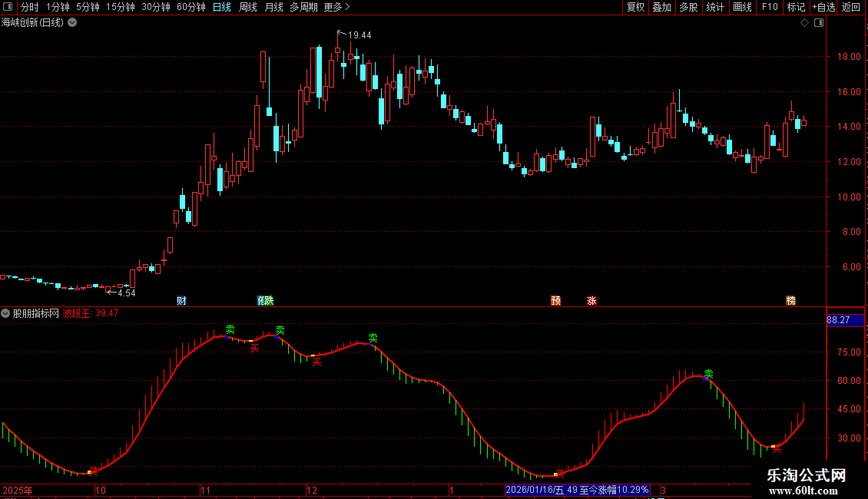
Task: Expand the indicator menu beside 股朋指标网
Action: tap(5, 313)
